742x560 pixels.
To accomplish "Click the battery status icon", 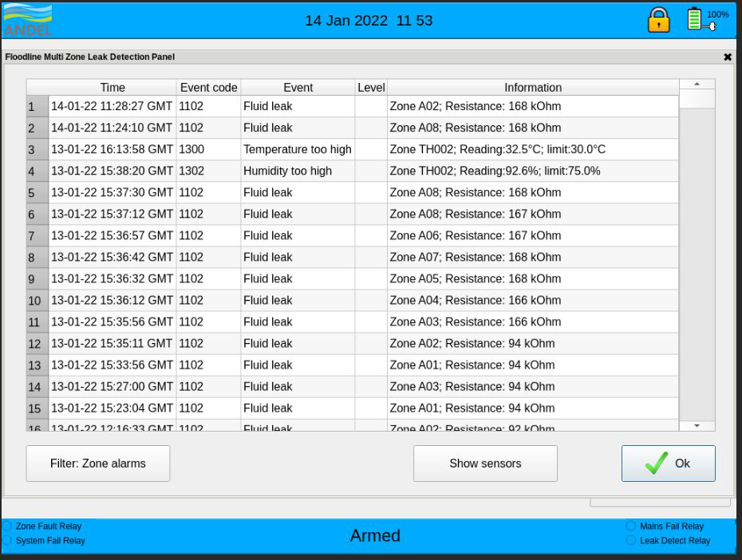I will coord(696,20).
